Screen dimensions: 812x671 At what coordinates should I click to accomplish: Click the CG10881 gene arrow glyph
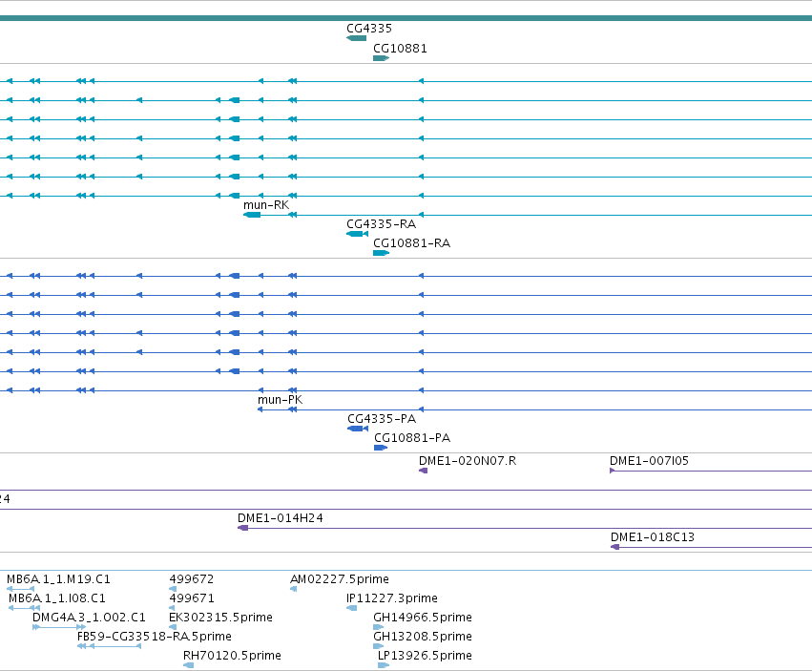pyautogui.click(x=381, y=58)
